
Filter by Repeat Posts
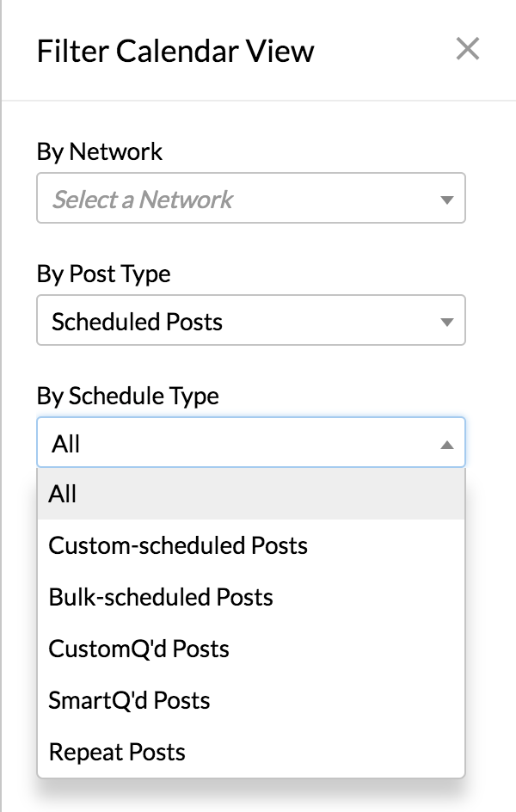point(117,752)
